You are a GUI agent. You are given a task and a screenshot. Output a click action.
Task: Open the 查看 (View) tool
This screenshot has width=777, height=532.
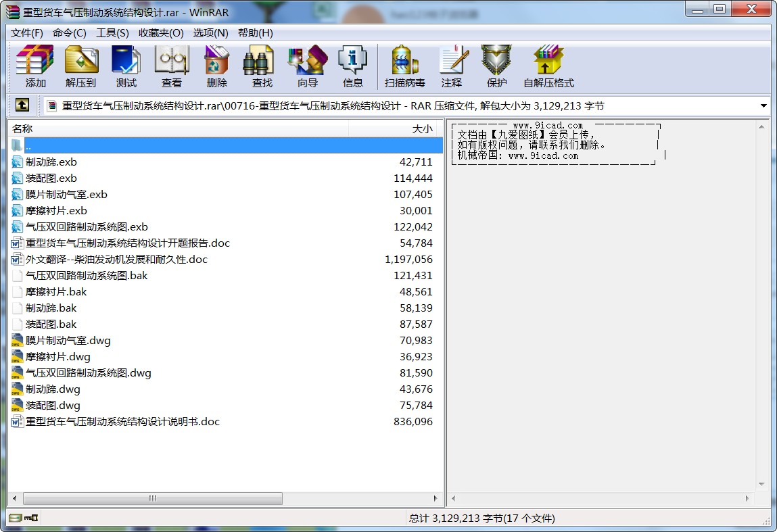click(172, 66)
